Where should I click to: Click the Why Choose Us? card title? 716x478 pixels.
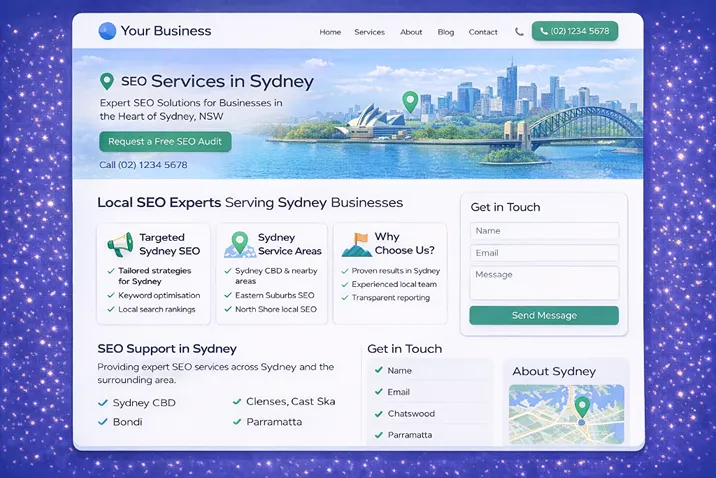(405, 243)
